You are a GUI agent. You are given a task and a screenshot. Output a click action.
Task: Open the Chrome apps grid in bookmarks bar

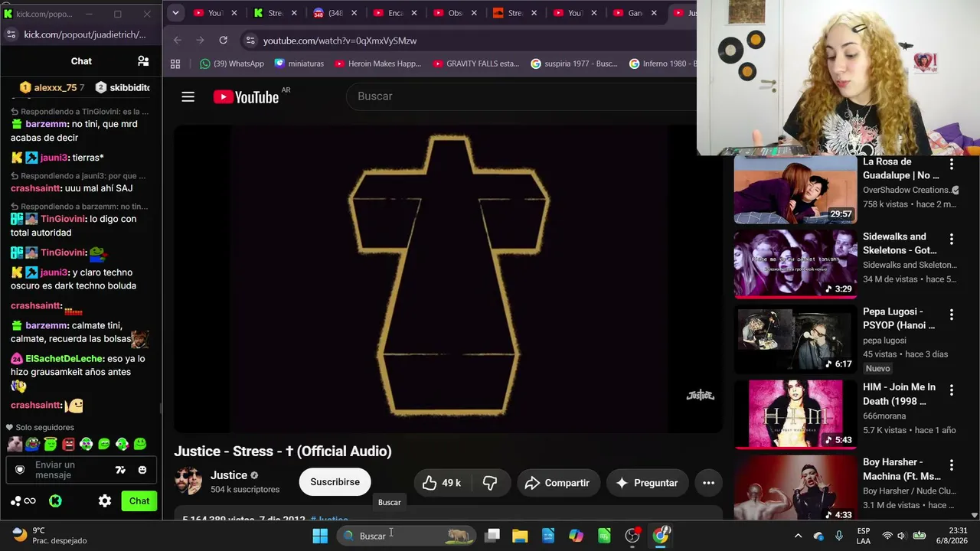[175, 64]
